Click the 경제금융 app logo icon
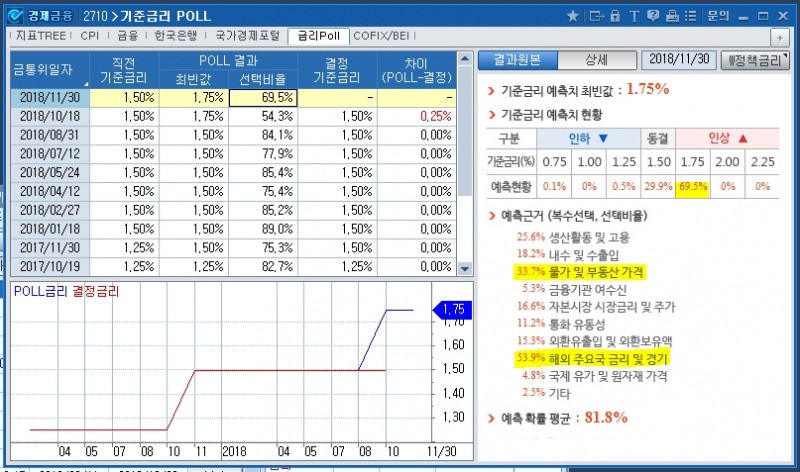Image resolution: width=800 pixels, height=472 pixels. click(x=15, y=16)
